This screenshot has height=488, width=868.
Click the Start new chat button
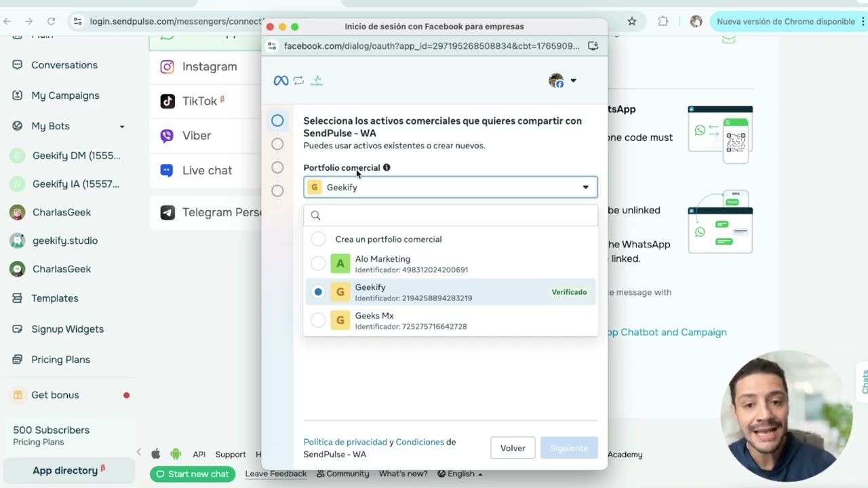193,474
